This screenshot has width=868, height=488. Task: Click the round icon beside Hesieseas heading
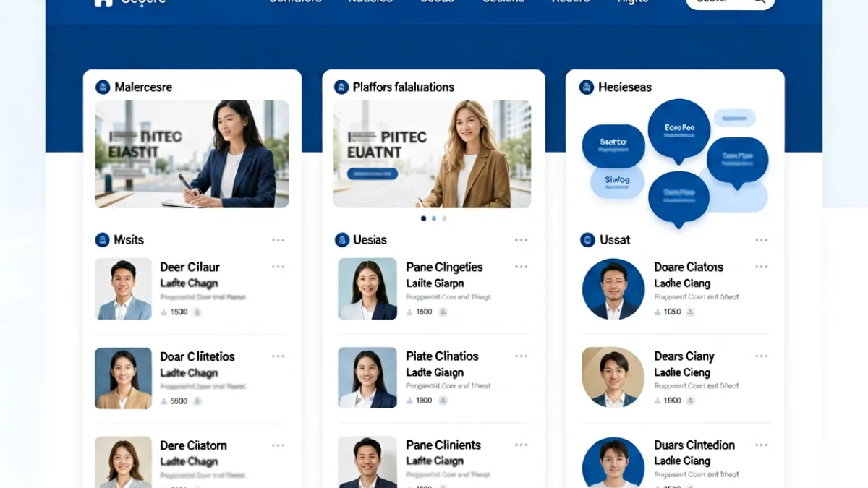coord(587,87)
